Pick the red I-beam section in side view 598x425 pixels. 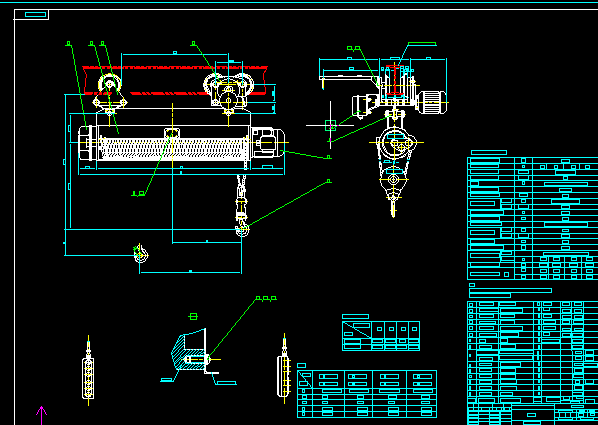pos(395,80)
